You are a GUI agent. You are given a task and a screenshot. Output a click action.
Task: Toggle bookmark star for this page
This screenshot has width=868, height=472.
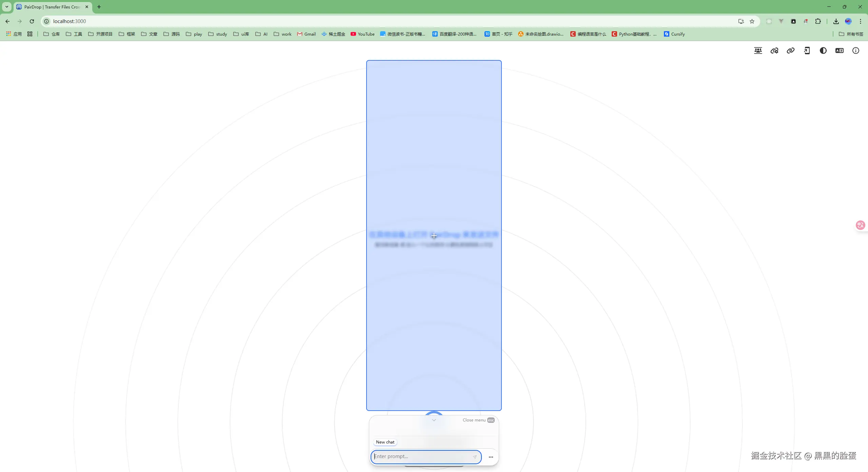pyautogui.click(x=752, y=21)
